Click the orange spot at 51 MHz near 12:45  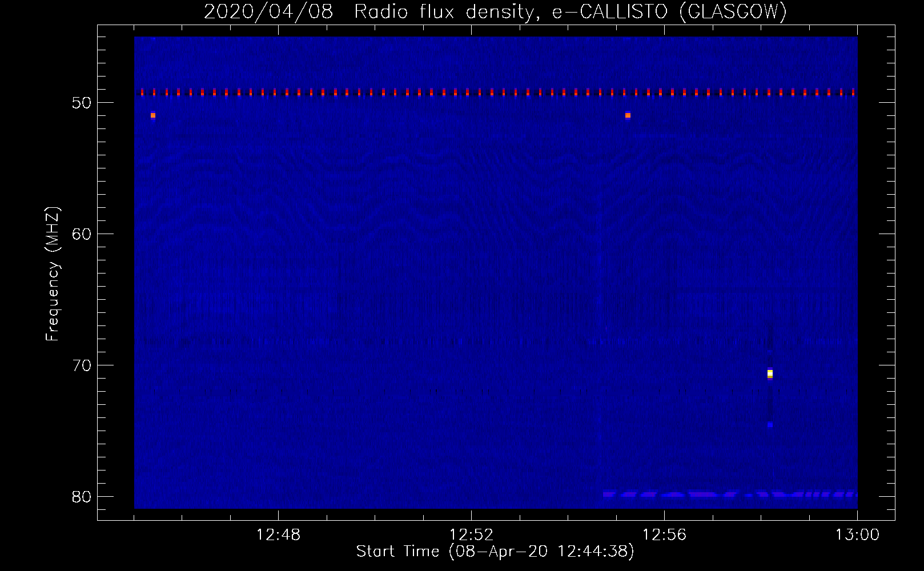click(x=153, y=115)
